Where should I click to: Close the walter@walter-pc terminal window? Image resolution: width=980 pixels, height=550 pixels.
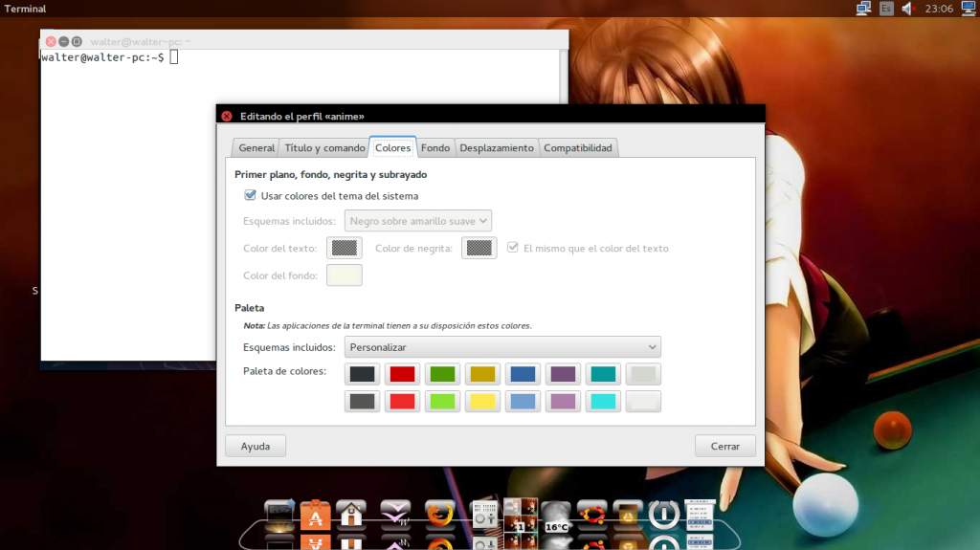point(51,41)
